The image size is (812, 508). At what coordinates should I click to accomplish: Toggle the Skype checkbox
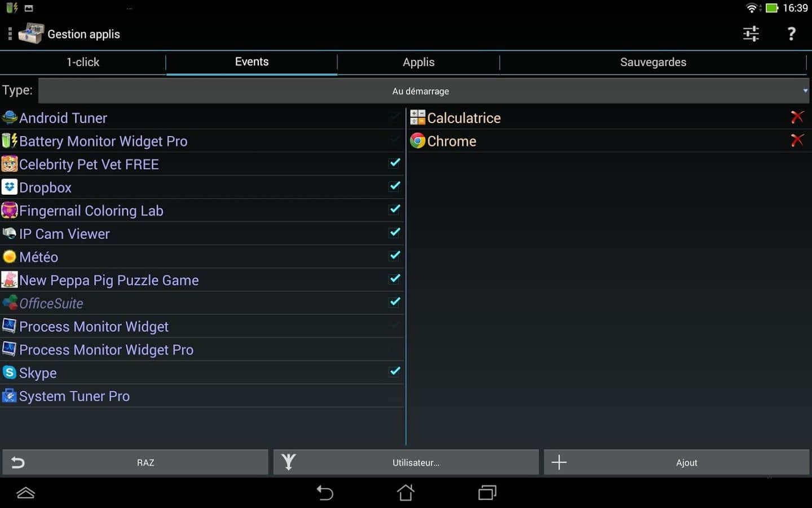[395, 371]
